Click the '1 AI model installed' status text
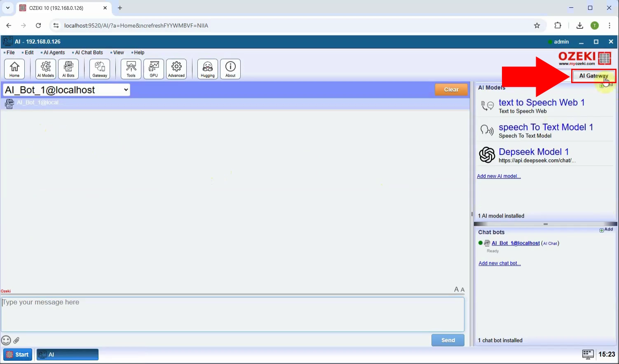Viewport: 619px width, 364px height. click(501, 216)
